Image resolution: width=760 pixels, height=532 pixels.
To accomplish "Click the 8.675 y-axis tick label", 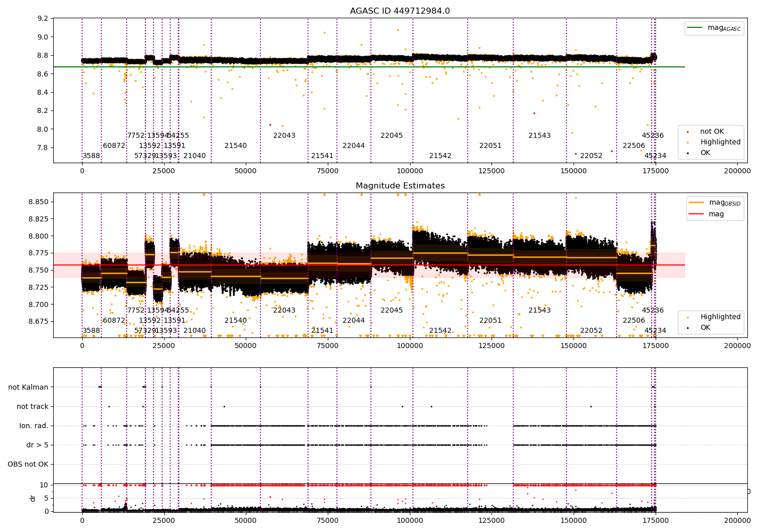I will (39, 321).
